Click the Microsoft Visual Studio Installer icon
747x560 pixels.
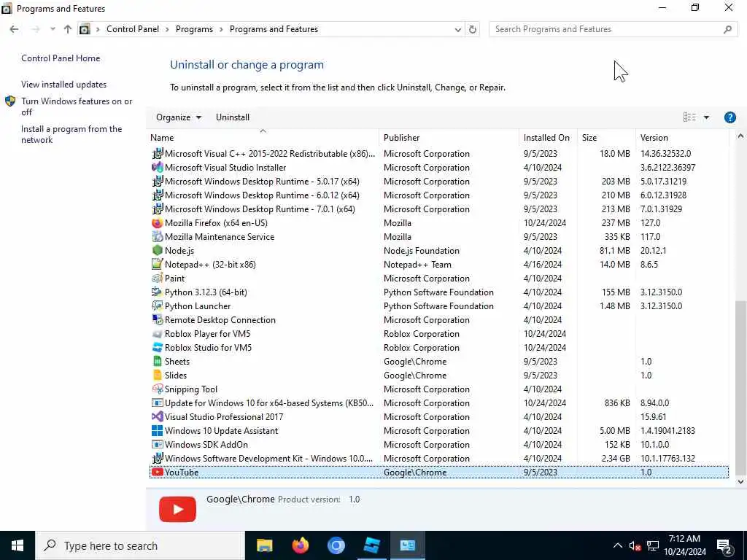pyautogui.click(x=157, y=168)
